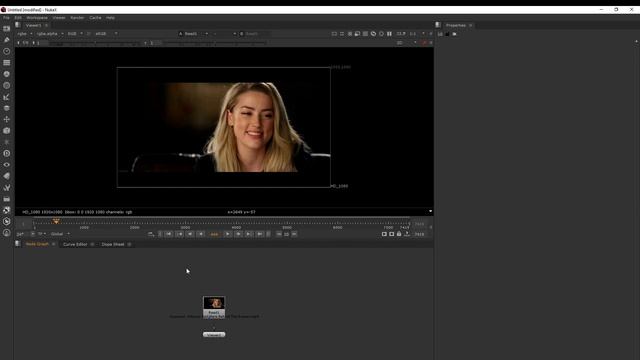Open the Global frame range dropdown
This screenshot has width=640, height=360.
click(x=60, y=234)
